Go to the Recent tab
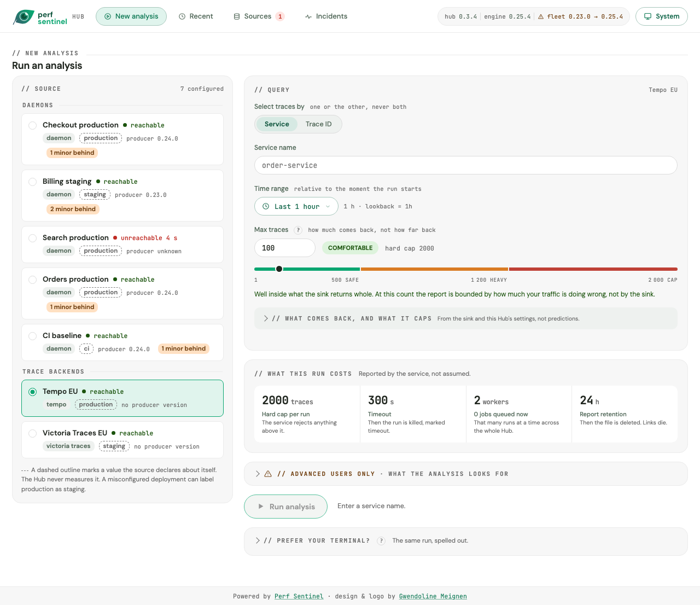The width and height of the screenshot is (700, 605). (196, 16)
